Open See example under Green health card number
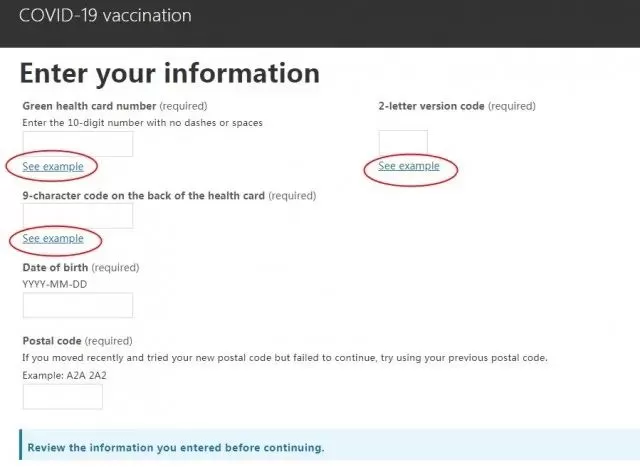 pos(53,167)
